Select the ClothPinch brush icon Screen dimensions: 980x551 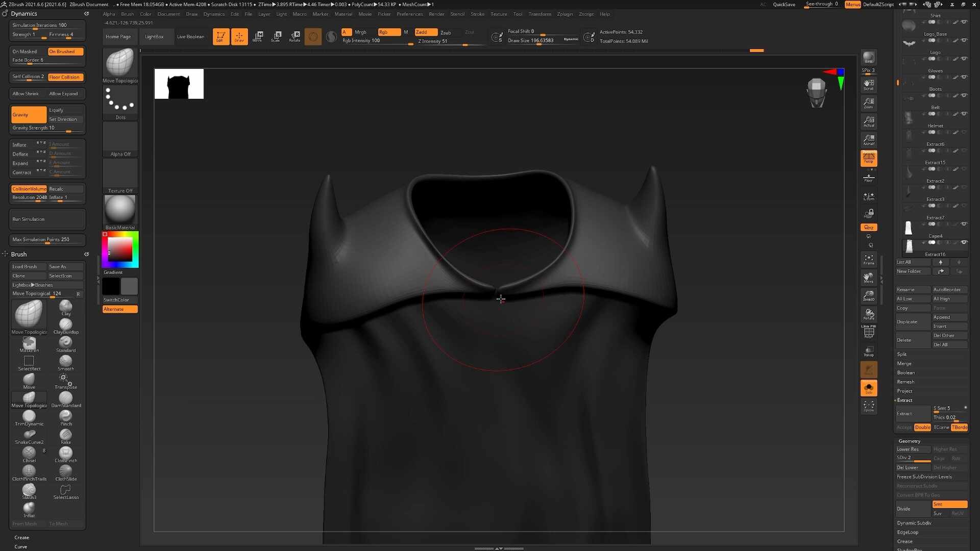(66, 455)
